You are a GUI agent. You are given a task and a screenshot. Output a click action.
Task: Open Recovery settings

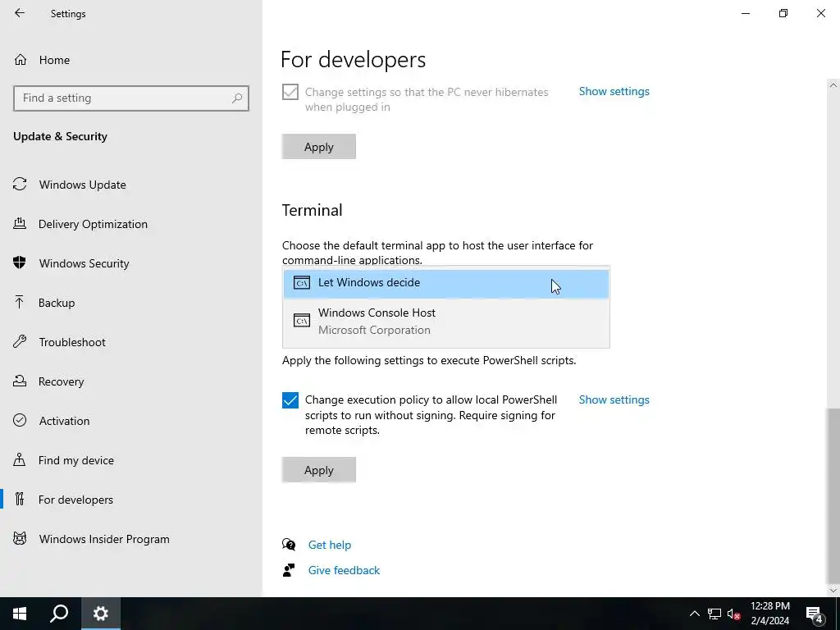(x=61, y=381)
